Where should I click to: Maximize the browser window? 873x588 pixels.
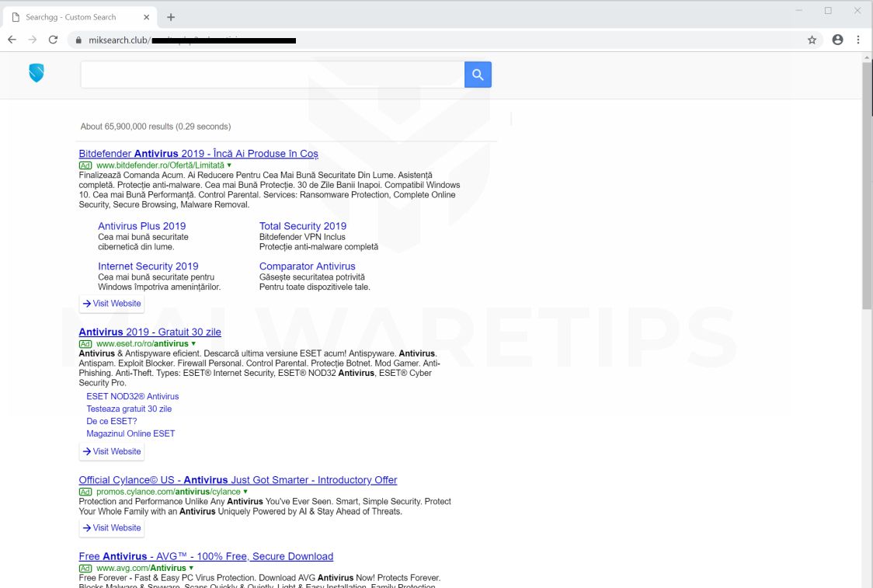tap(829, 11)
